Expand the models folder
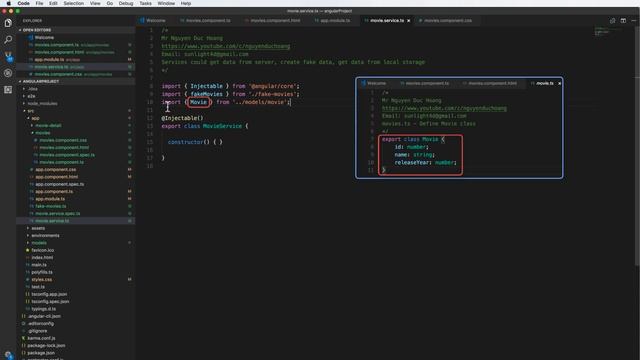The width and height of the screenshot is (640, 360). point(39,243)
